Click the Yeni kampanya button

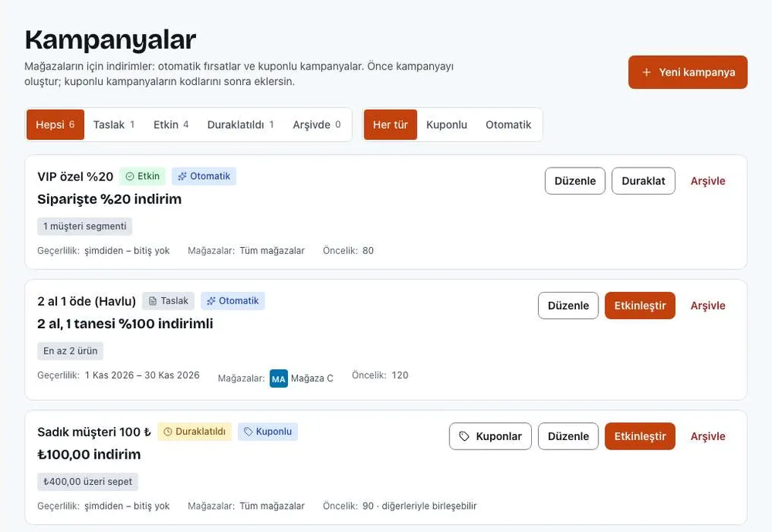pos(687,73)
